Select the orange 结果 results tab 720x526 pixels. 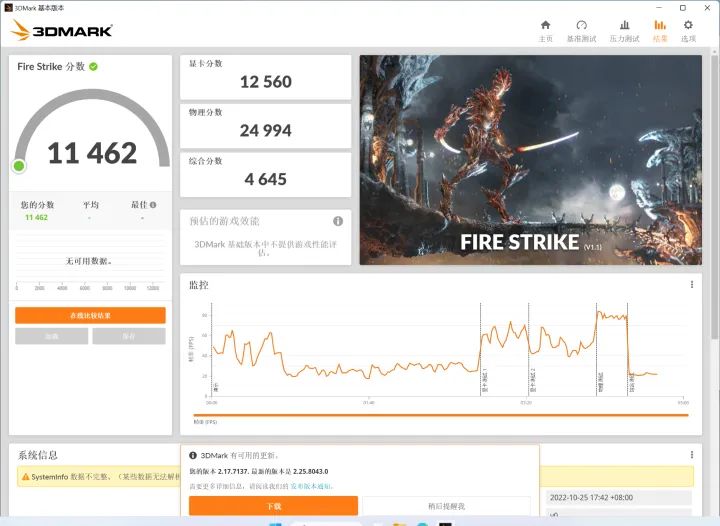pos(660,31)
